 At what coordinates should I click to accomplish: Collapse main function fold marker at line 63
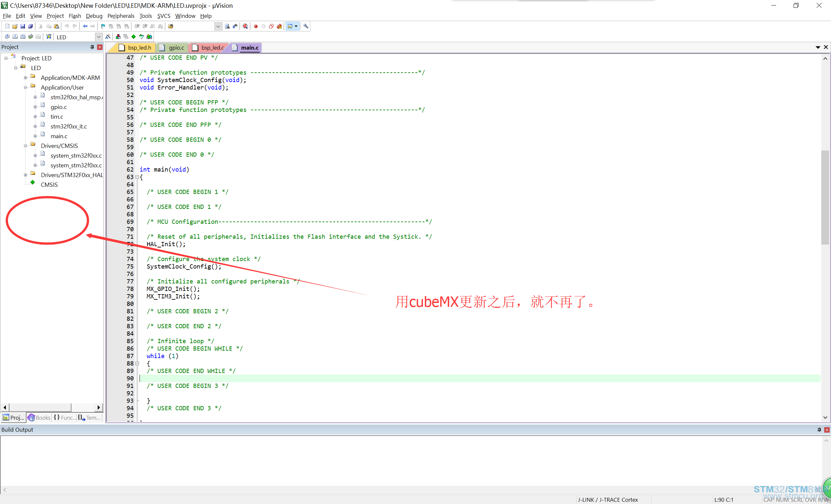(x=137, y=177)
